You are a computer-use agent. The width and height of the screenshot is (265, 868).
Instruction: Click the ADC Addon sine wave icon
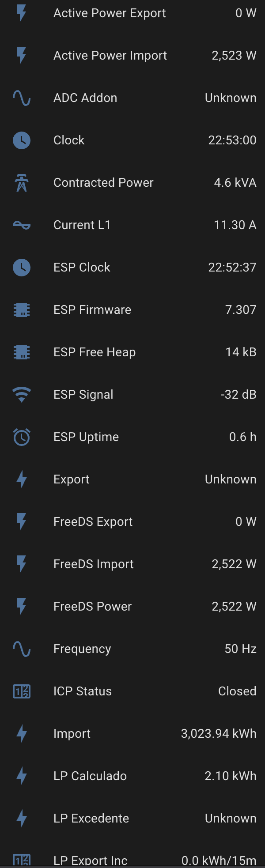(21, 98)
